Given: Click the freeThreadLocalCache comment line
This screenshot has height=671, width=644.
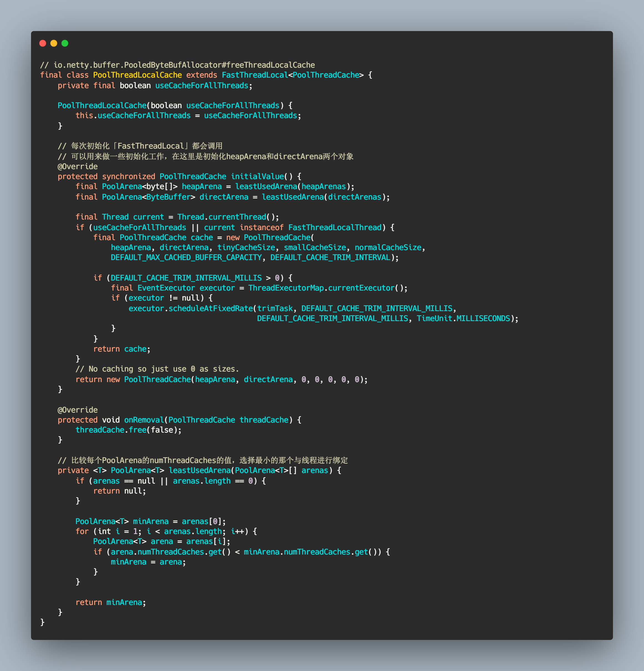Looking at the screenshot, I should (x=177, y=65).
